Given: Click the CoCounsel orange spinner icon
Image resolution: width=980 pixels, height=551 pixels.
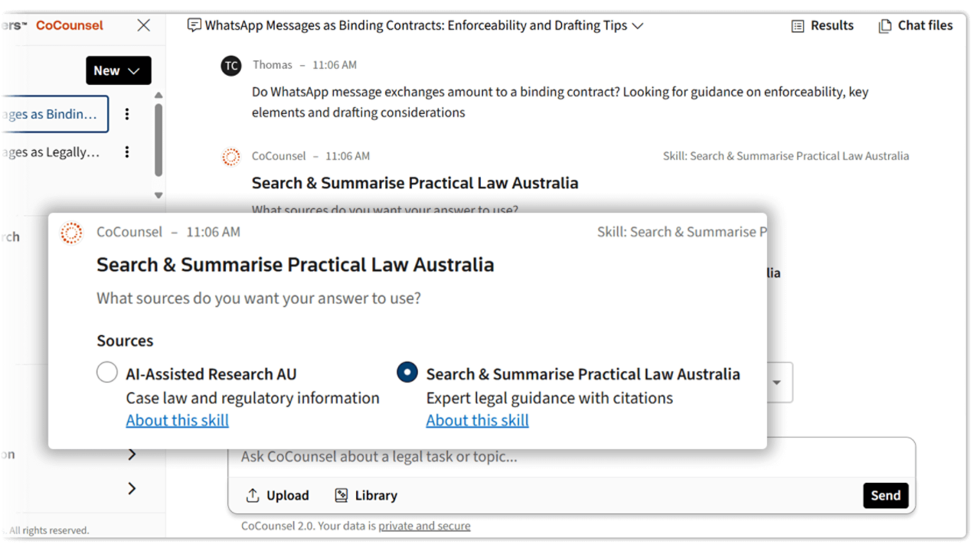Looking at the screenshot, I should coord(71,233).
